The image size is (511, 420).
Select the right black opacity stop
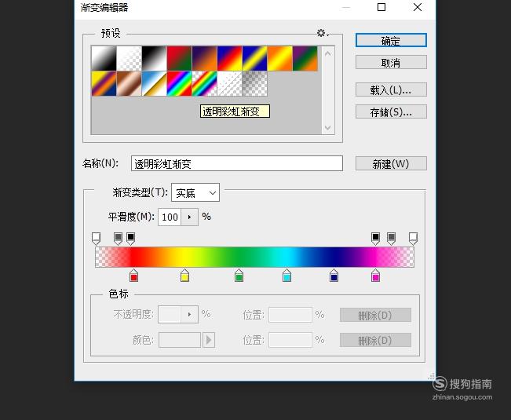click(x=375, y=239)
